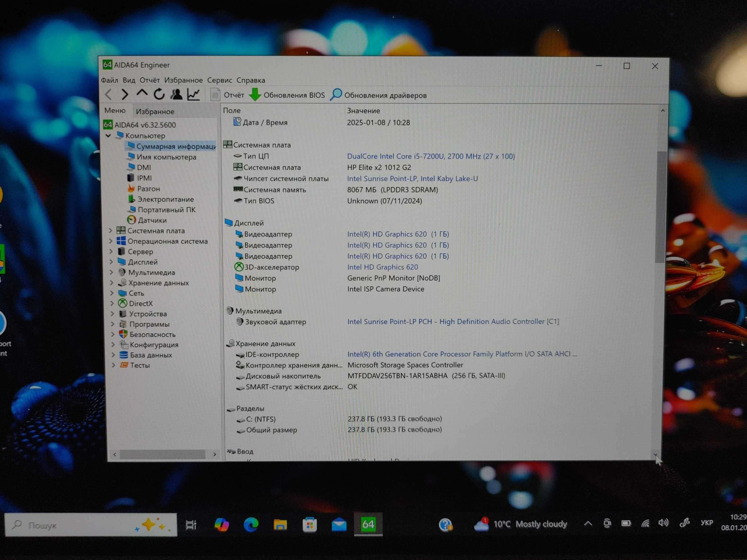Open Microsoft Store from the taskbar
Image resolution: width=747 pixels, height=560 pixels.
[x=310, y=525]
